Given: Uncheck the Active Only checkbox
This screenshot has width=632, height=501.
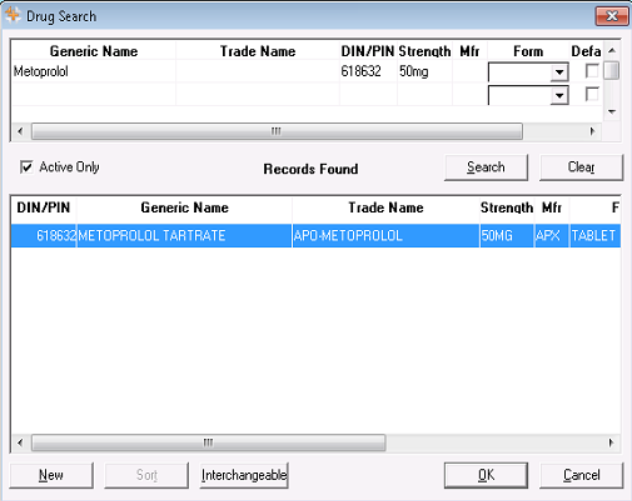Looking at the screenshot, I should tap(27, 167).
